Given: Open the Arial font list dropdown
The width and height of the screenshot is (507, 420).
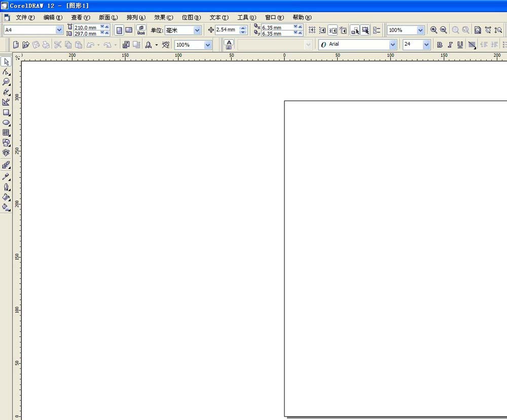Looking at the screenshot, I should tap(392, 44).
